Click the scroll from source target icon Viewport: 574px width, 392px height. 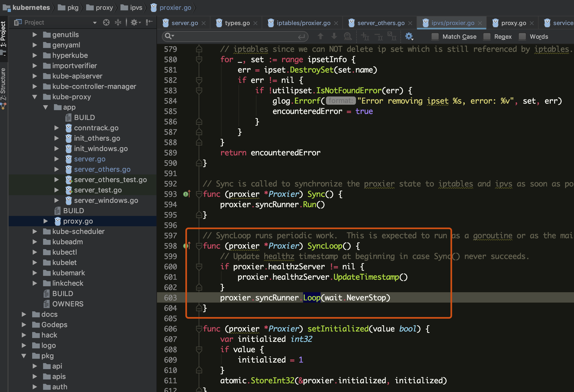point(106,22)
